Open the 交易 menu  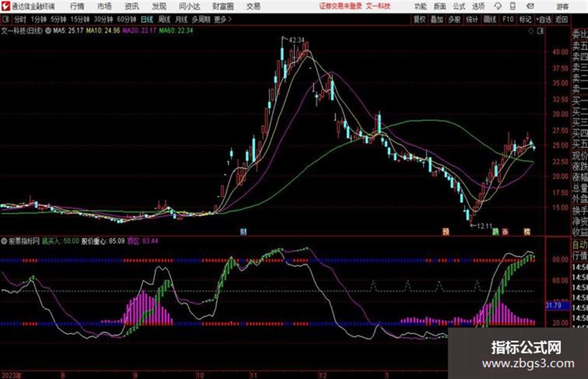pyautogui.click(x=253, y=6)
